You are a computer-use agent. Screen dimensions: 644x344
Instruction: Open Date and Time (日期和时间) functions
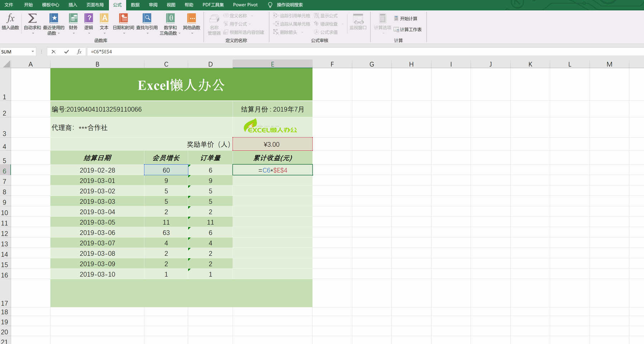pyautogui.click(x=123, y=19)
